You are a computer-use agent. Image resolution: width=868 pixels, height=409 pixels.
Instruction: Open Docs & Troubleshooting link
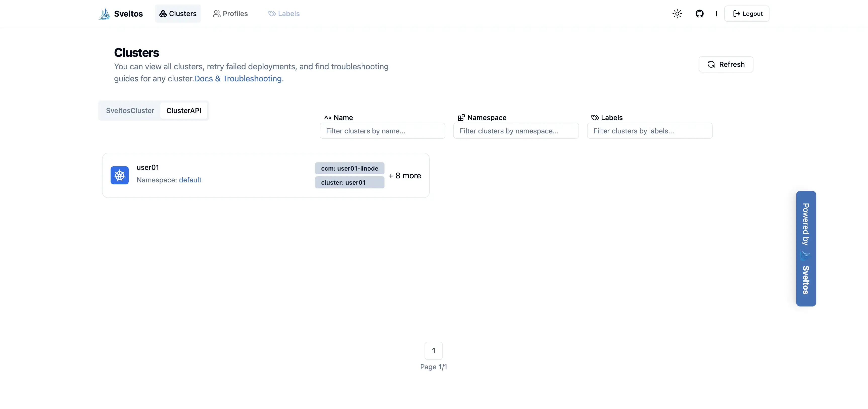(x=238, y=78)
